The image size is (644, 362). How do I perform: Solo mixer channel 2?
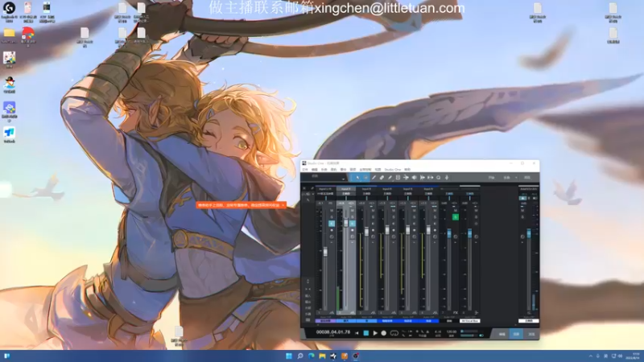pos(353,217)
